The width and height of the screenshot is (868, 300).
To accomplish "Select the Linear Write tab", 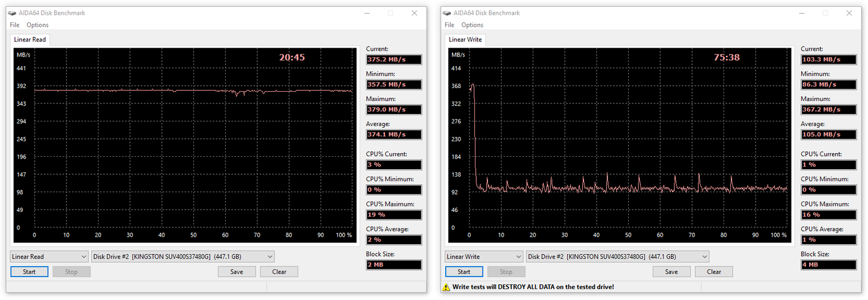I will click(466, 40).
